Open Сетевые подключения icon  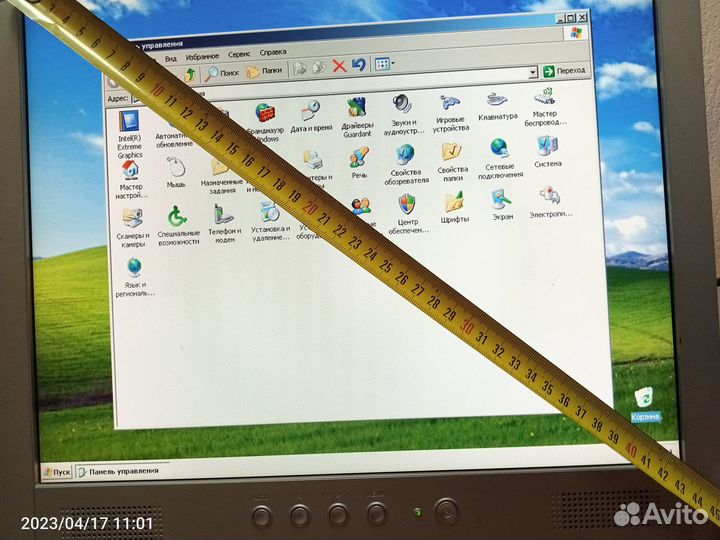[x=500, y=158]
